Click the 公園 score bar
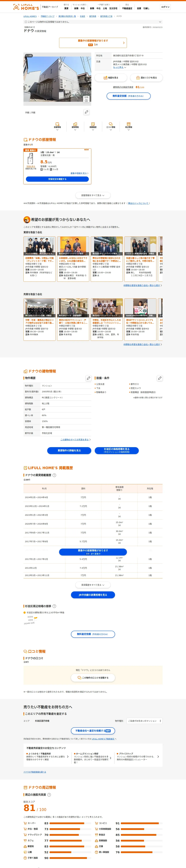186x868 pixels. 70,852
